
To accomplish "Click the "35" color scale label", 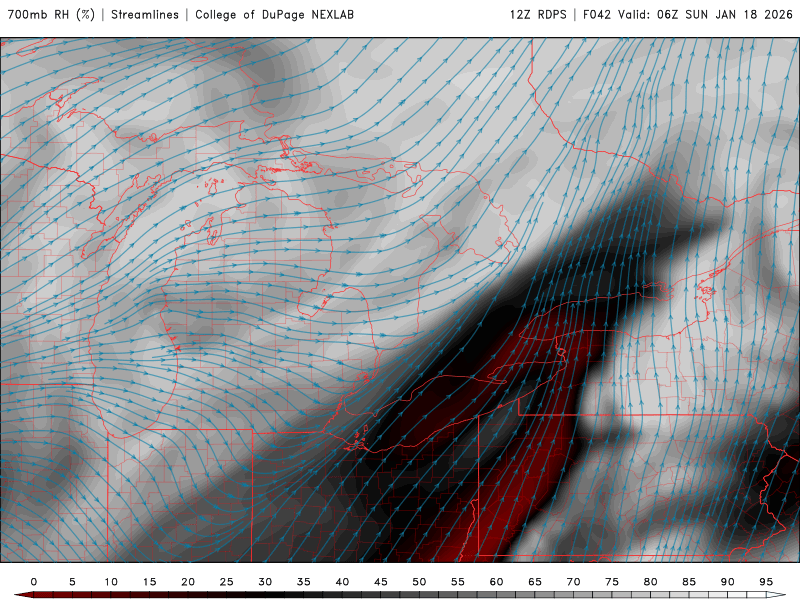I will 304,582.
